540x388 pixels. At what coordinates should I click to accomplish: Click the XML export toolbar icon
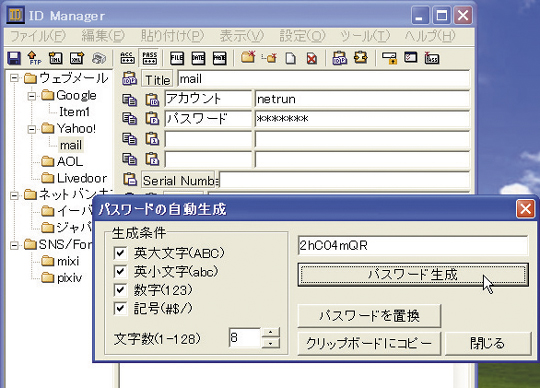77,58
